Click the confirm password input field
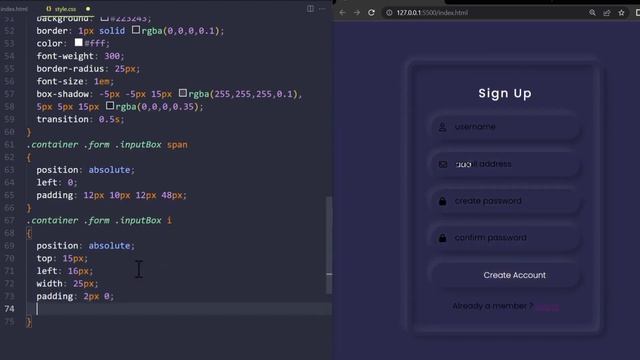The width and height of the screenshot is (640, 360). tap(505, 238)
